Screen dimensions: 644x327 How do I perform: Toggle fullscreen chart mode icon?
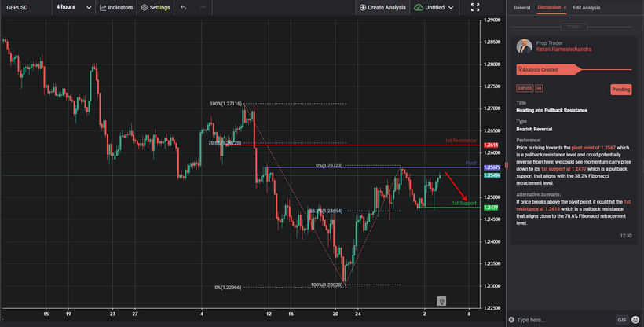[x=475, y=7]
